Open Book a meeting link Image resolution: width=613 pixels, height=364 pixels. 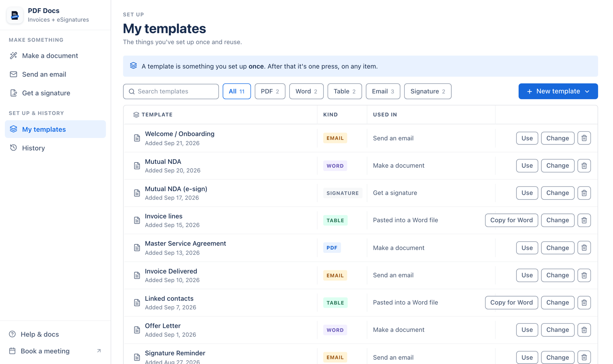[x=55, y=351]
